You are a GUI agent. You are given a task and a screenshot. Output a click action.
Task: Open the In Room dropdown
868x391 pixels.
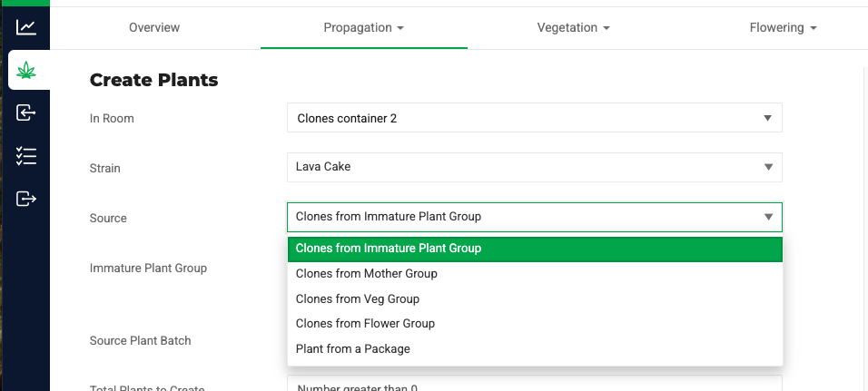coord(534,118)
